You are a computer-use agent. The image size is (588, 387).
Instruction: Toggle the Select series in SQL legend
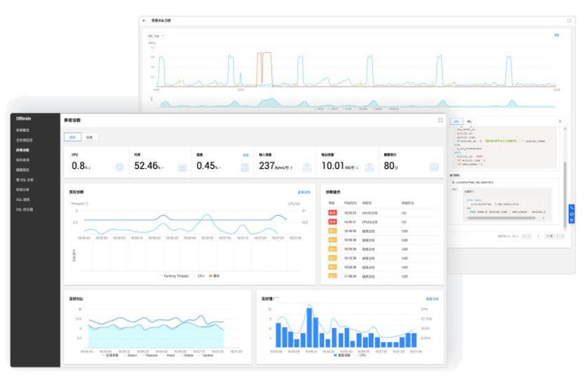[131, 355]
